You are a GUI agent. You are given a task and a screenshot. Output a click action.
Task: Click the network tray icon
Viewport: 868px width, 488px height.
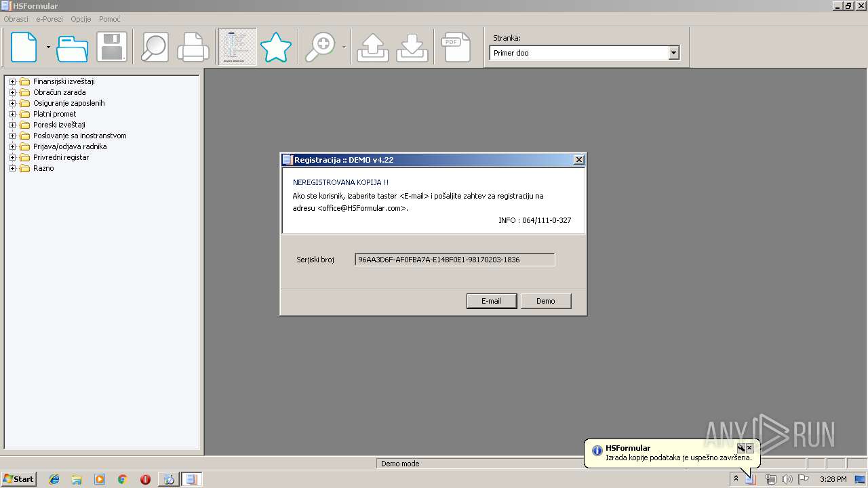coord(771,479)
